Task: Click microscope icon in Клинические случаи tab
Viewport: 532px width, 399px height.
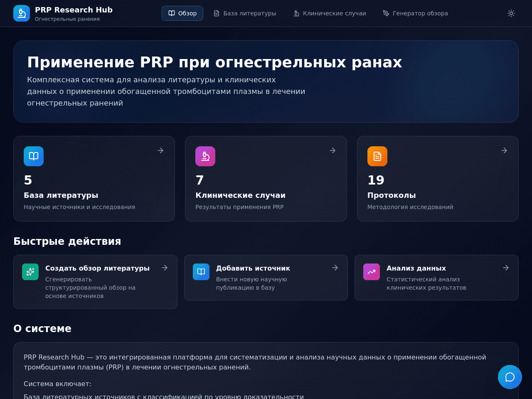Action: 296,13
